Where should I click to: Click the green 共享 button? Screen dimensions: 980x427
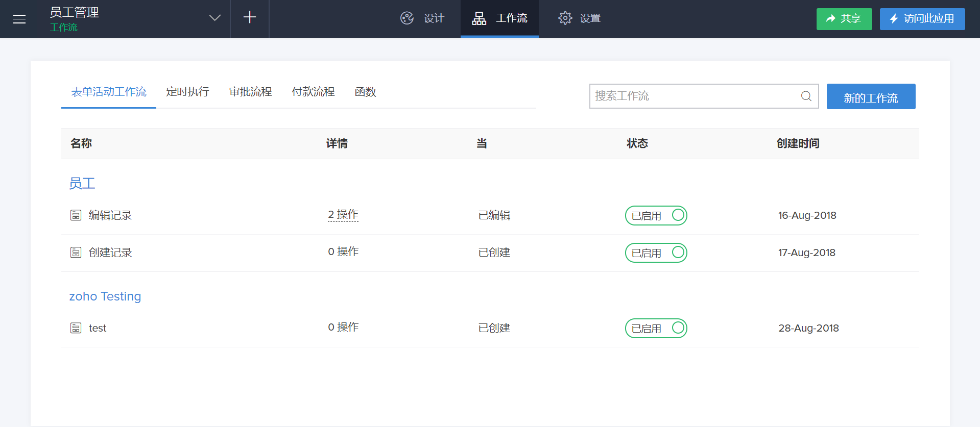[x=844, y=19]
